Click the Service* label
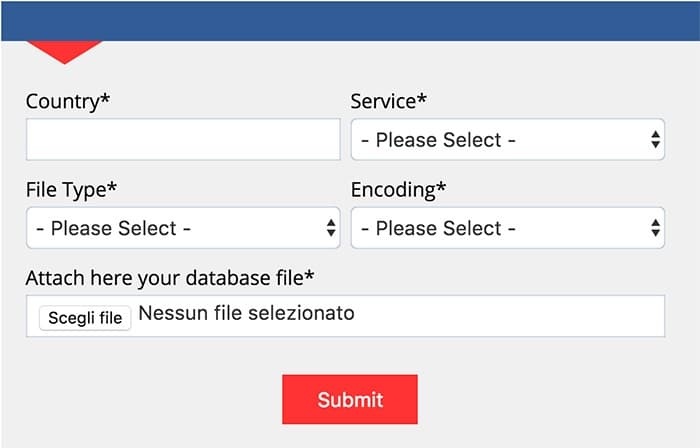 pos(389,101)
